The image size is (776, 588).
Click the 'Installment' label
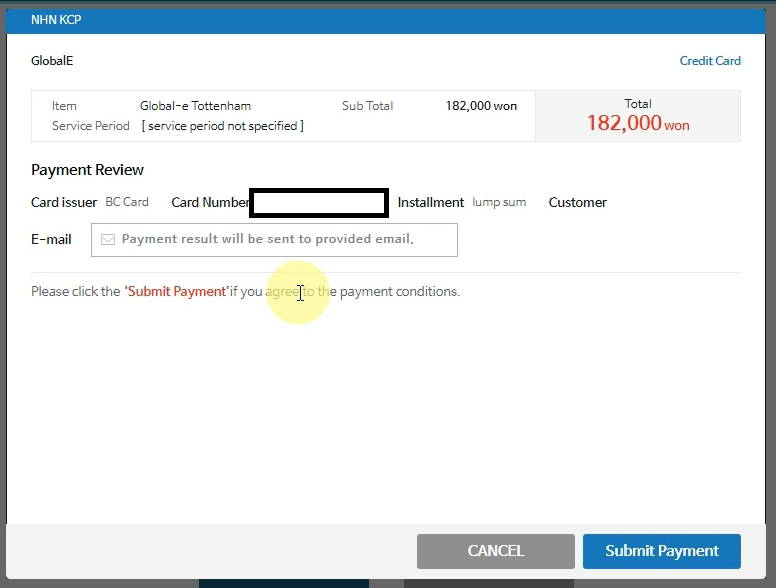pyautogui.click(x=431, y=202)
